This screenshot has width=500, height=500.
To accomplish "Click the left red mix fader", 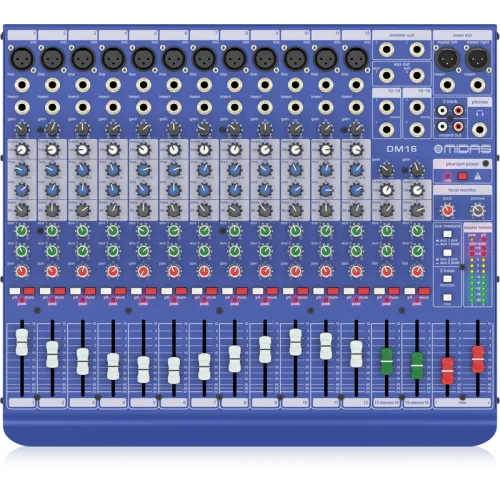I will pos(447,371).
